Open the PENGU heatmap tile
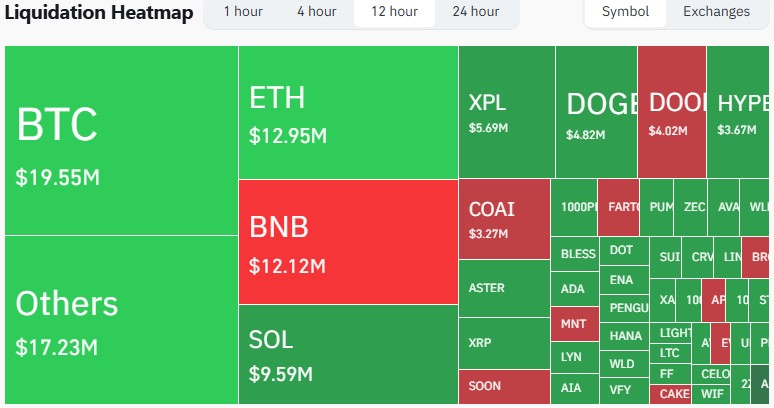 point(629,307)
